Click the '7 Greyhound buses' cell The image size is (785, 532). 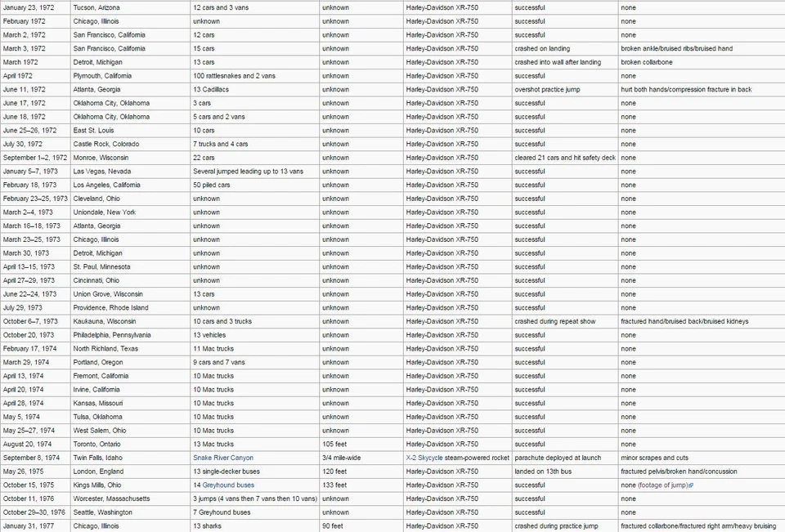[x=255, y=512]
